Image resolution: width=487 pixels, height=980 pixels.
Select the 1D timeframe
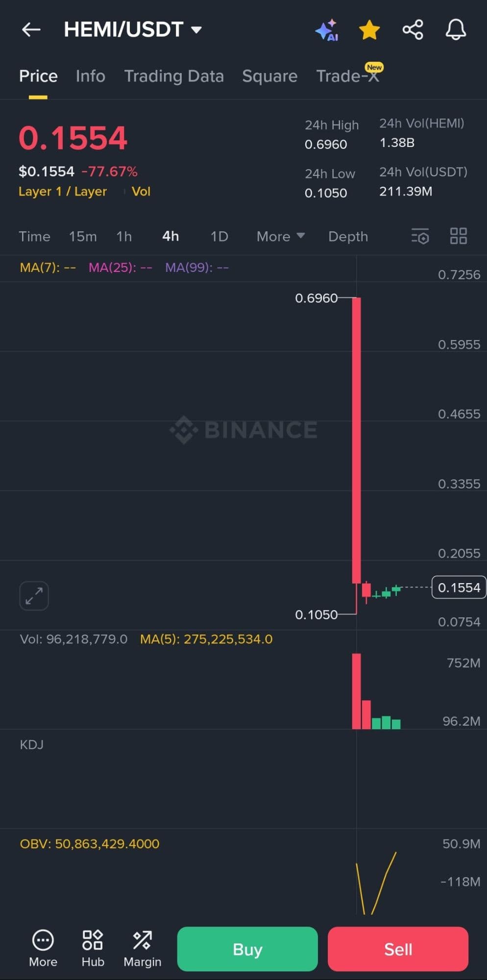[x=219, y=237]
